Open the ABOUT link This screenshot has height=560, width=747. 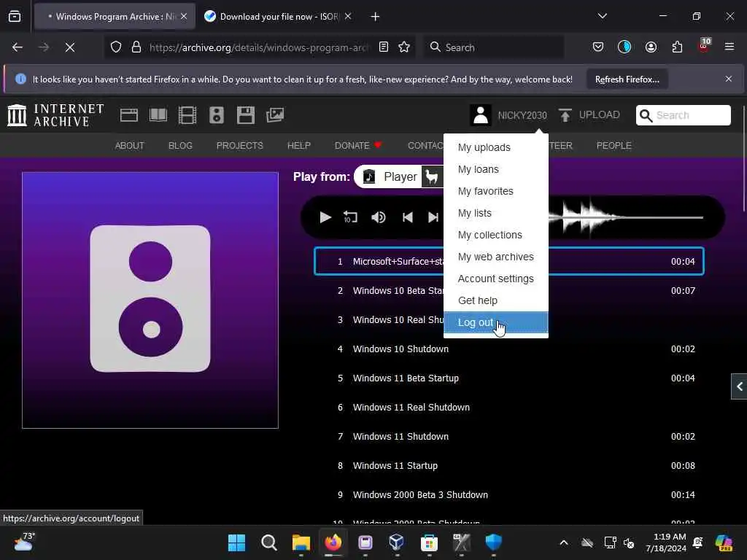pos(130,146)
